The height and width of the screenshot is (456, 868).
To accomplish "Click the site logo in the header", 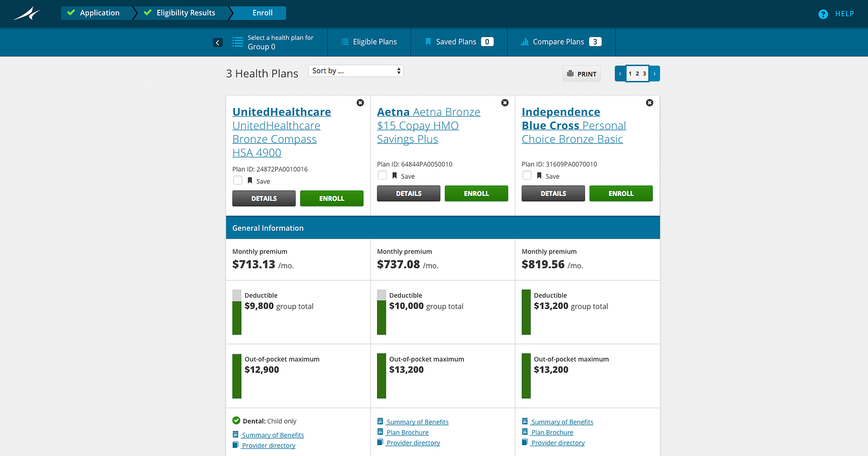I will (x=27, y=14).
